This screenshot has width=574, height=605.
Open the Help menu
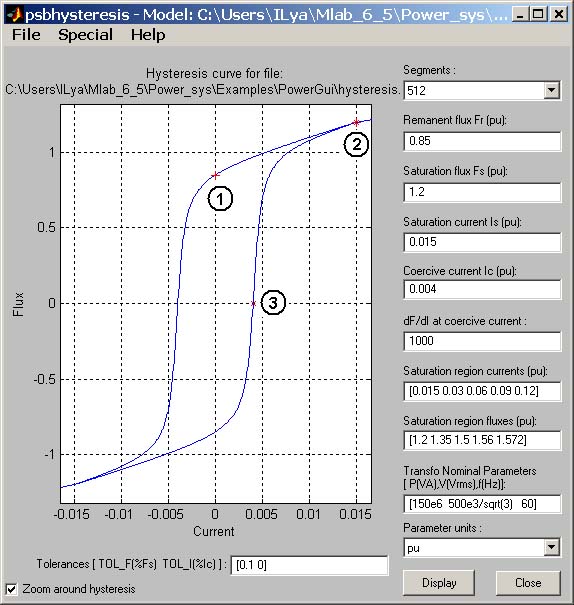point(148,35)
